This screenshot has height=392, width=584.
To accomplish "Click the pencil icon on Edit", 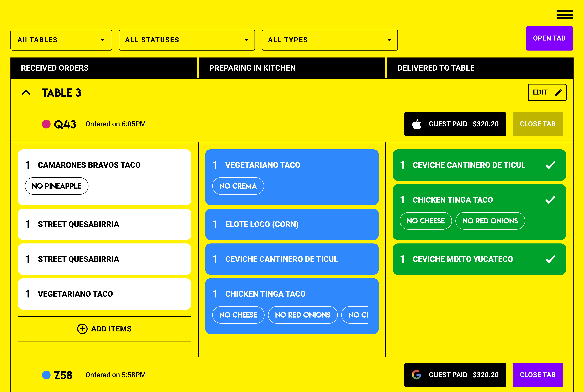I will (559, 92).
